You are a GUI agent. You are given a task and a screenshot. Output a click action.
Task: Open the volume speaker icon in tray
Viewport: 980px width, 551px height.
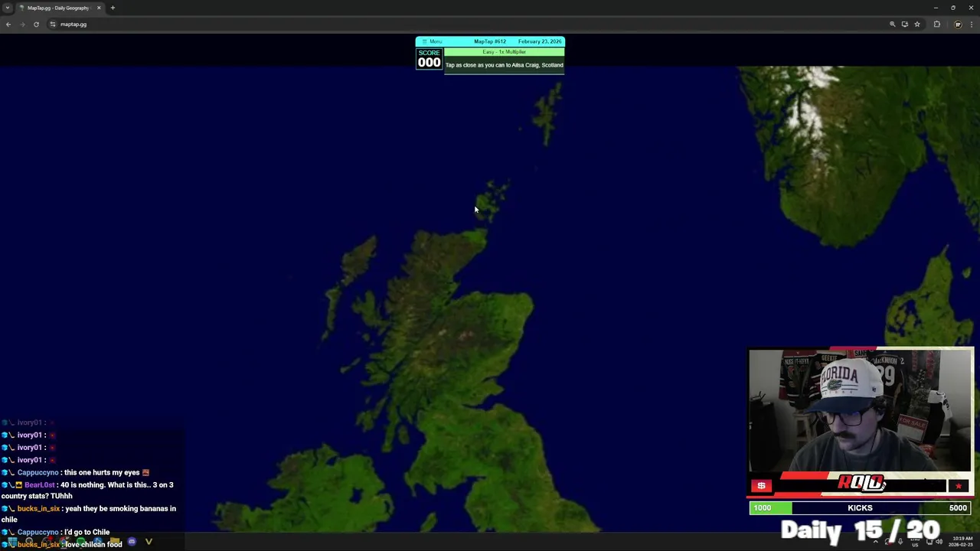(940, 542)
